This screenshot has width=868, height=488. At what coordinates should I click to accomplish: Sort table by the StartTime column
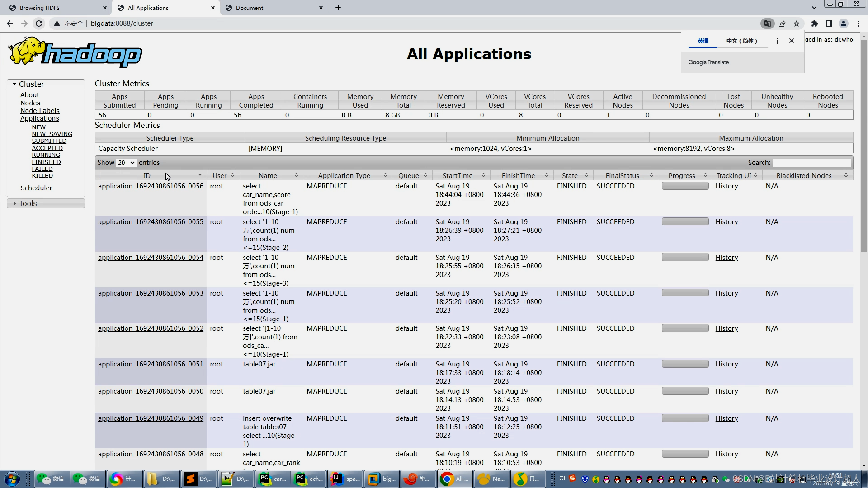(x=459, y=175)
